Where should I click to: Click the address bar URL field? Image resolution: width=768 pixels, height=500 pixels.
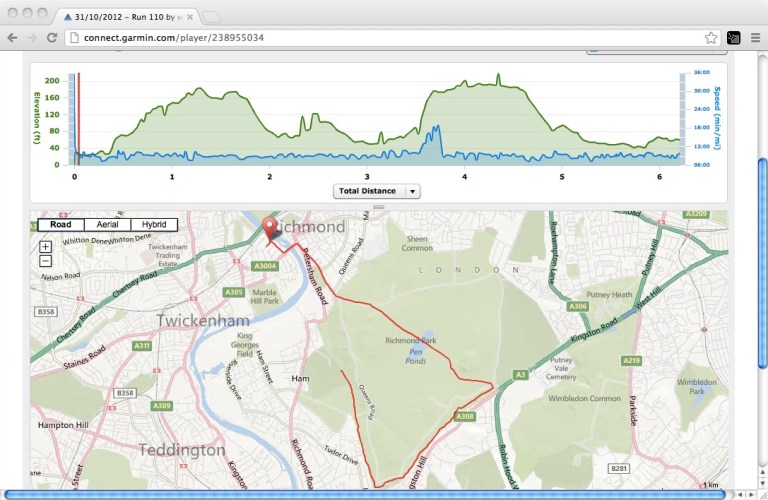point(380,37)
